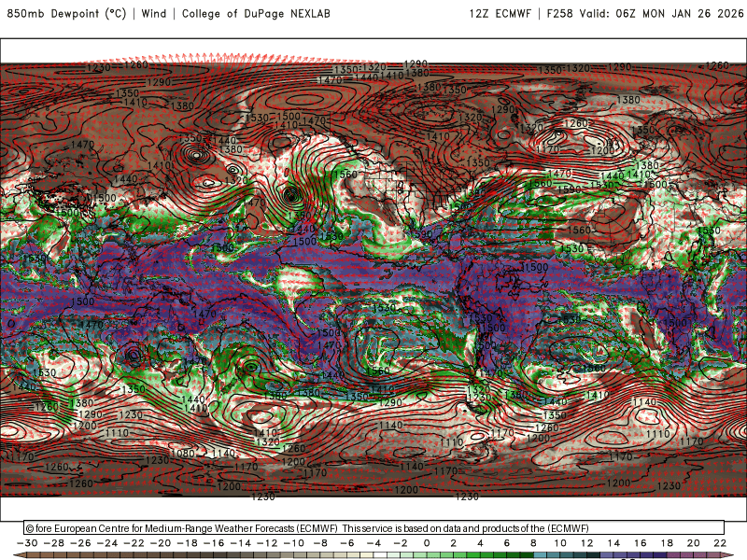Viewport: 747px width, 560px height.
Task: Click the 10 value on the dewpoint scale
Action: [x=560, y=543]
